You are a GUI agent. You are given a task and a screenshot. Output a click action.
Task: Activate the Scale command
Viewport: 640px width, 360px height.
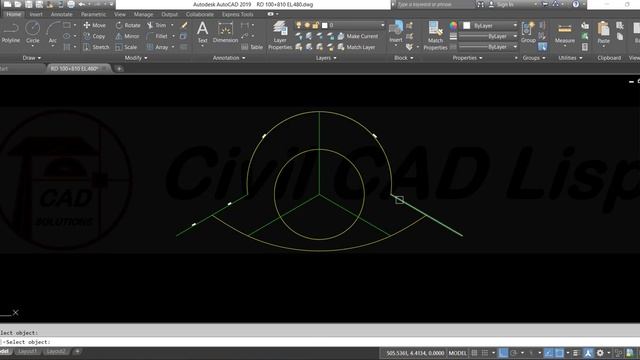[127, 47]
